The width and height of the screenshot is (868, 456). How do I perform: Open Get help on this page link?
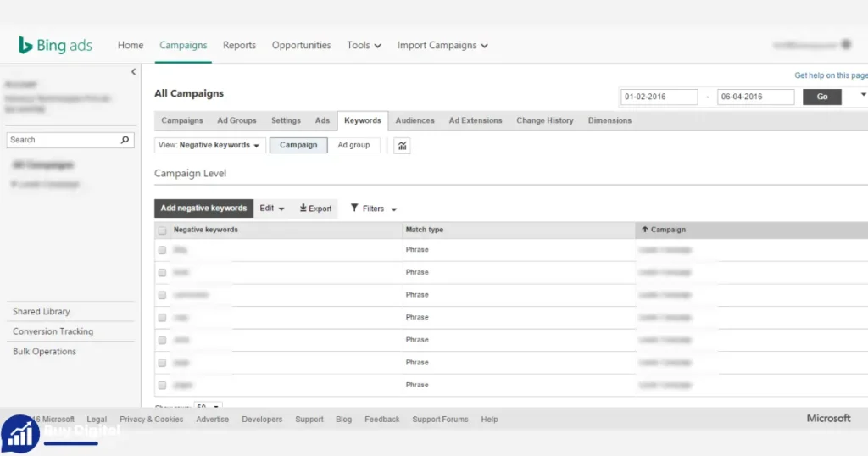831,75
